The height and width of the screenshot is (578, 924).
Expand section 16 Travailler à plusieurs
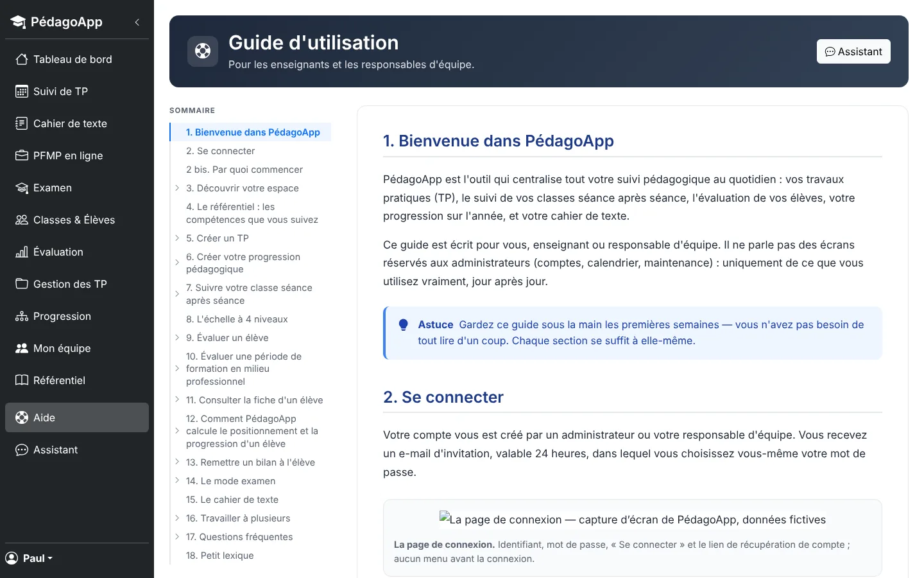(x=177, y=518)
